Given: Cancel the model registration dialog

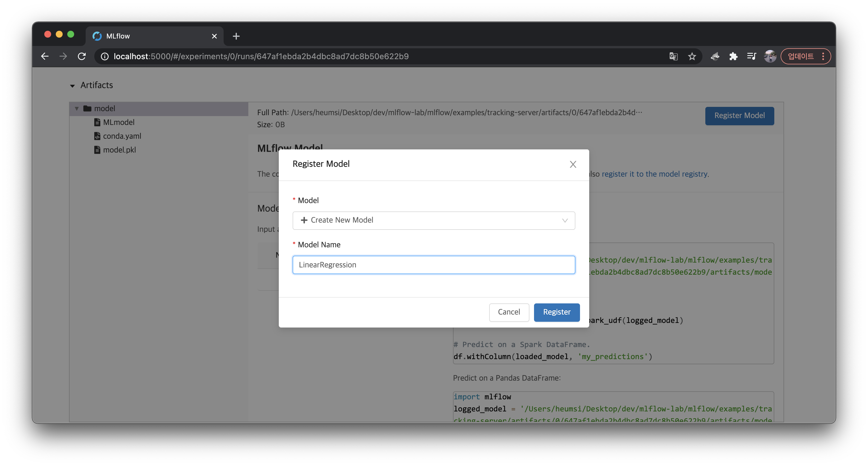Looking at the screenshot, I should [509, 312].
